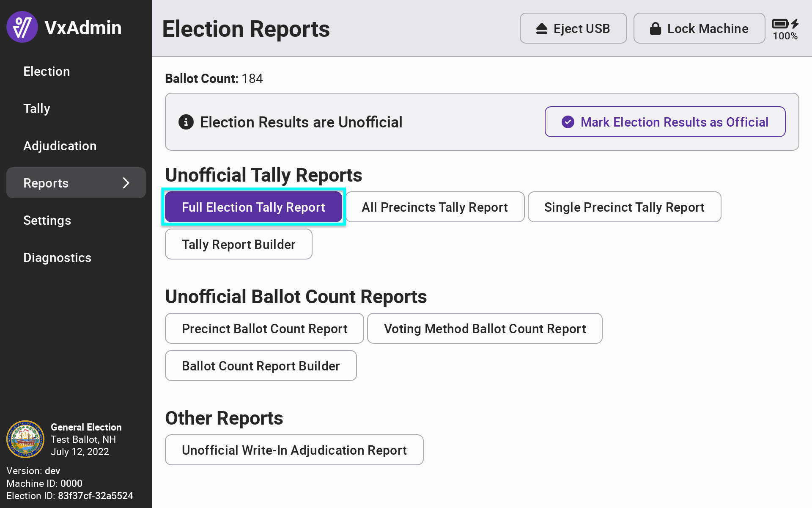
Task: Open Voting Method Ballot Count Report
Action: (485, 329)
